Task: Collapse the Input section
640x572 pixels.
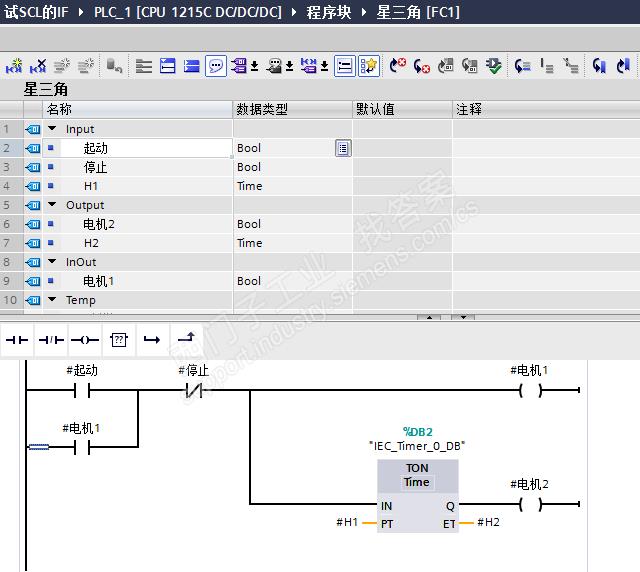Action: 52,128
